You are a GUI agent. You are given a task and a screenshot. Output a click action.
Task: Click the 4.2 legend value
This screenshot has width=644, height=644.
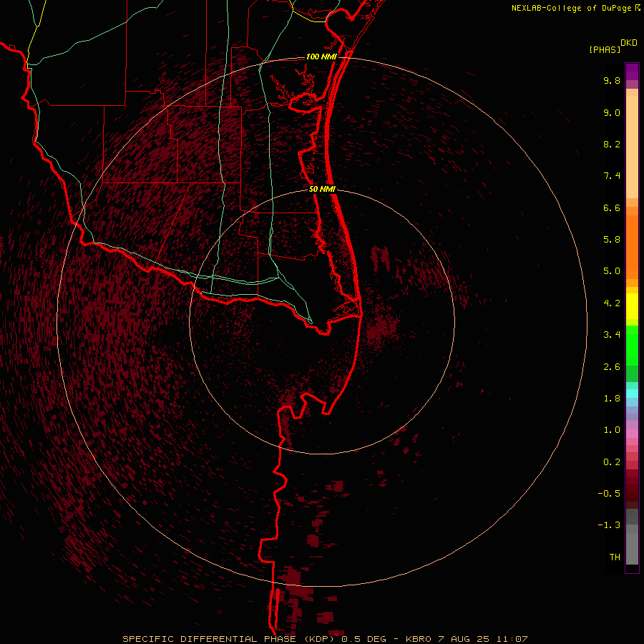click(x=612, y=303)
